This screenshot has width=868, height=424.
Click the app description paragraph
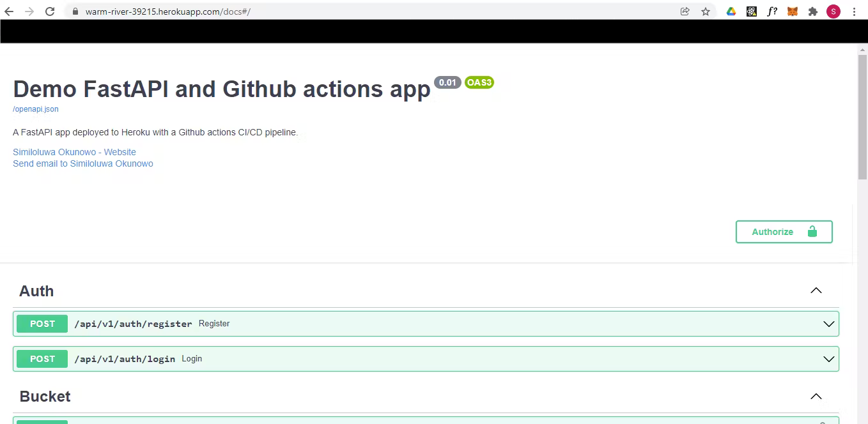pos(155,132)
